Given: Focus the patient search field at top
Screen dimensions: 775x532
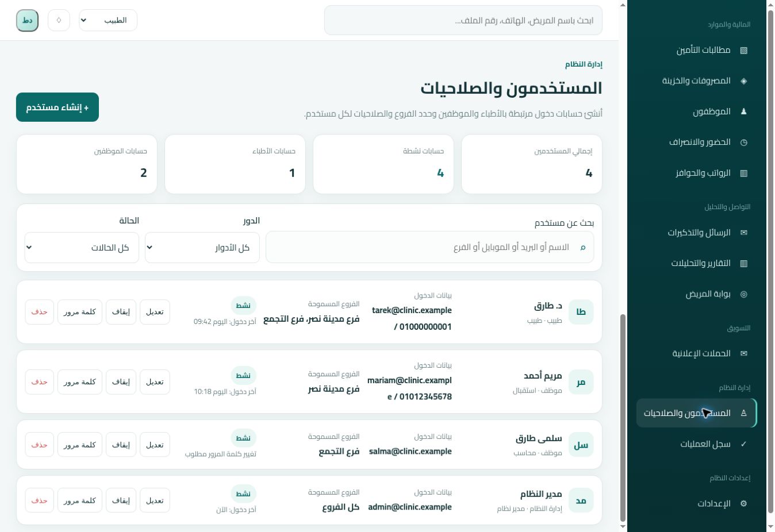Looking at the screenshot, I should (463, 20).
